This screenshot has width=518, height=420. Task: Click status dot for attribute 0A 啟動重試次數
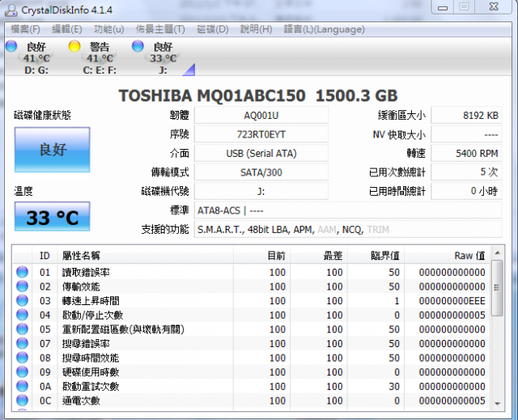pos(22,386)
